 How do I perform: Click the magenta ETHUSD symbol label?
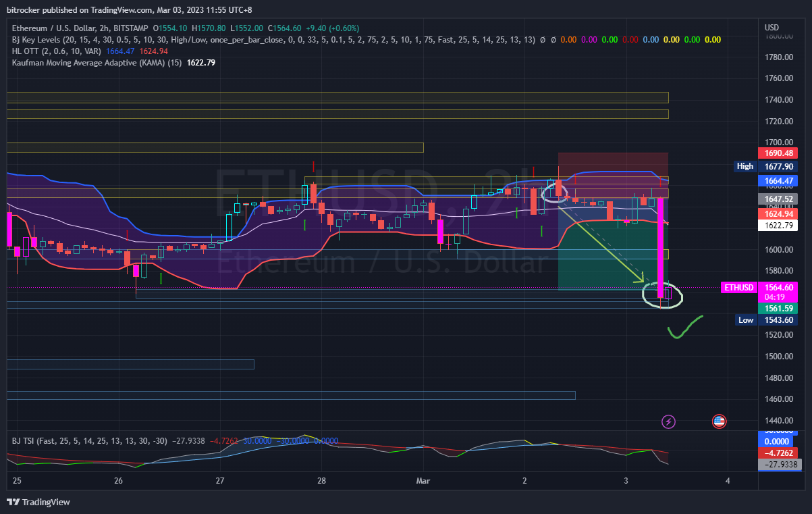(x=738, y=287)
